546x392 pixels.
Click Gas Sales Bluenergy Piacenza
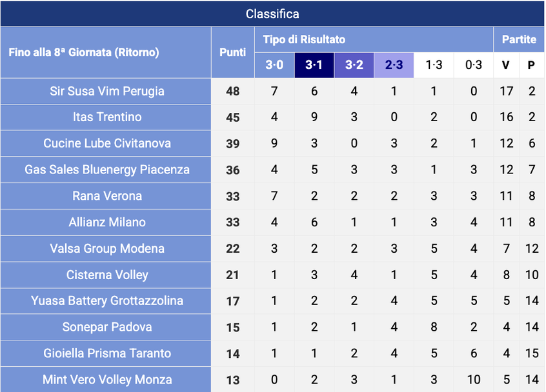106,170
